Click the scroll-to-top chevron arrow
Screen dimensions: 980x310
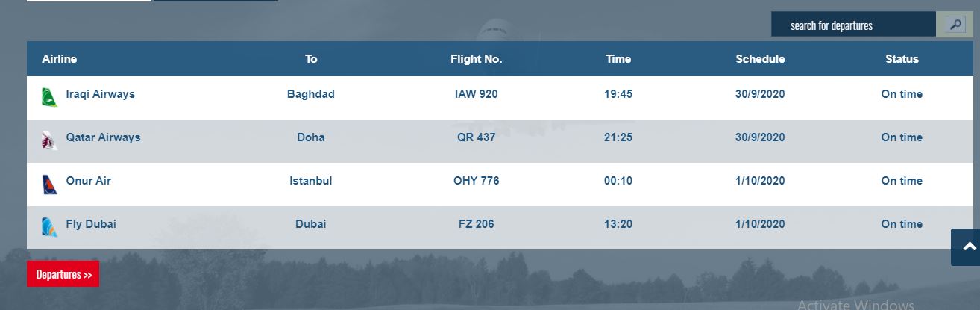tap(969, 247)
